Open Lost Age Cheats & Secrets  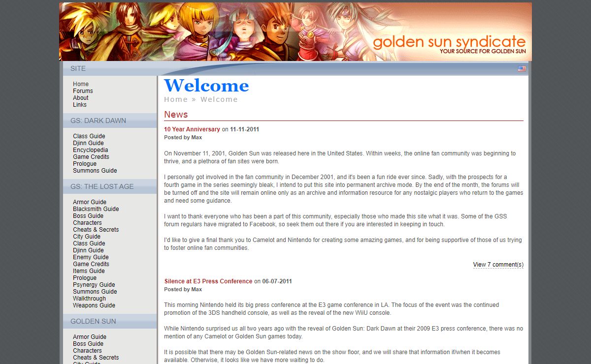pos(96,230)
